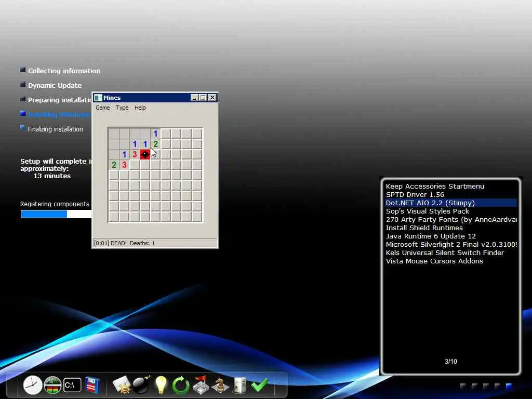Open the analog clock icon in the dock
Screen dimensions: 532x399
click(33, 385)
